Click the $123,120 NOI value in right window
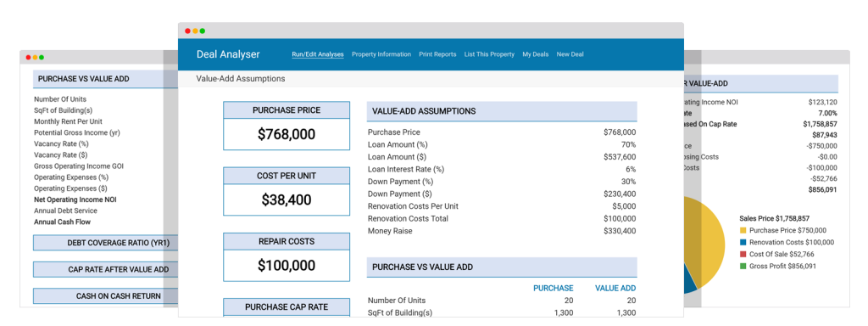The height and width of the screenshot is (326, 868). pyautogui.click(x=822, y=102)
